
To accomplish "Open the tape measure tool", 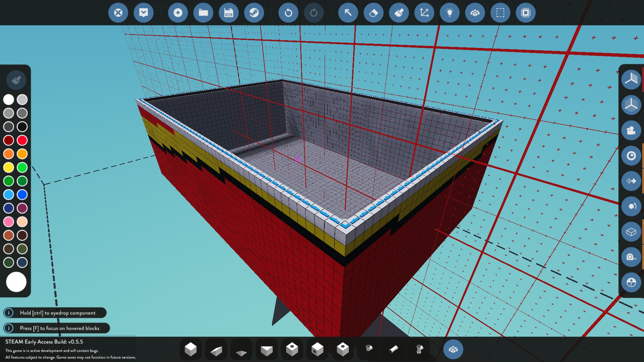I will 631,257.
